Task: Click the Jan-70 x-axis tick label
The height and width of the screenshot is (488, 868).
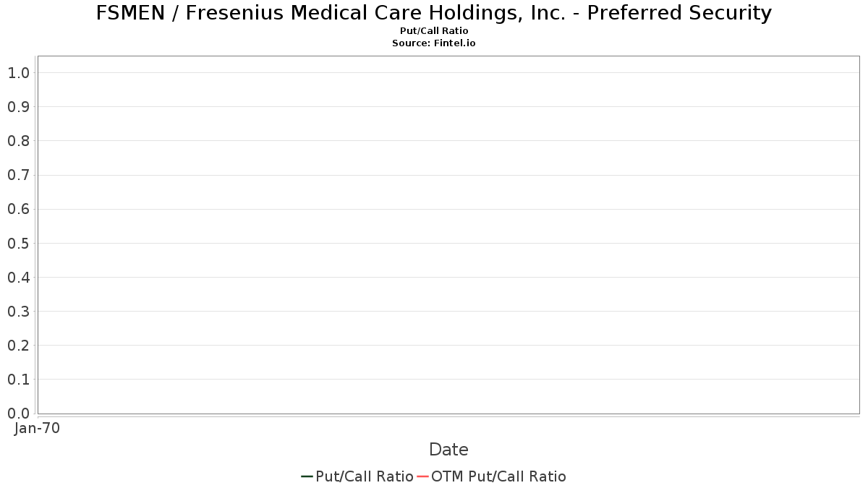Action: pyautogui.click(x=37, y=428)
